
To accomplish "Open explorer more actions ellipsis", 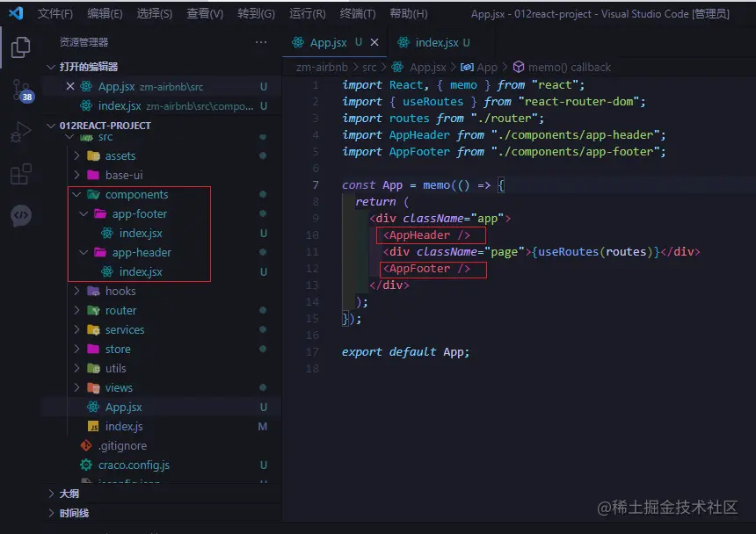I will (x=261, y=42).
